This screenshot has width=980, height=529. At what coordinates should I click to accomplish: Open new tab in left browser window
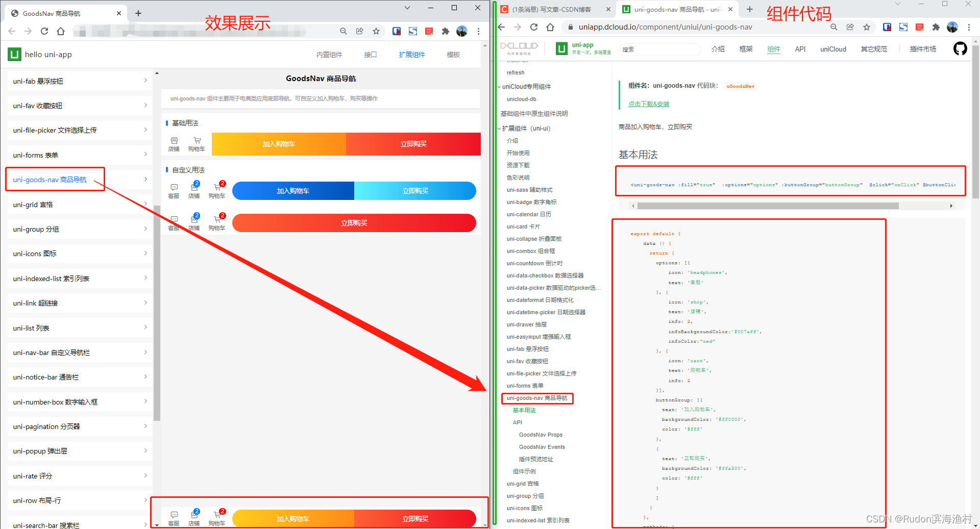tap(138, 13)
